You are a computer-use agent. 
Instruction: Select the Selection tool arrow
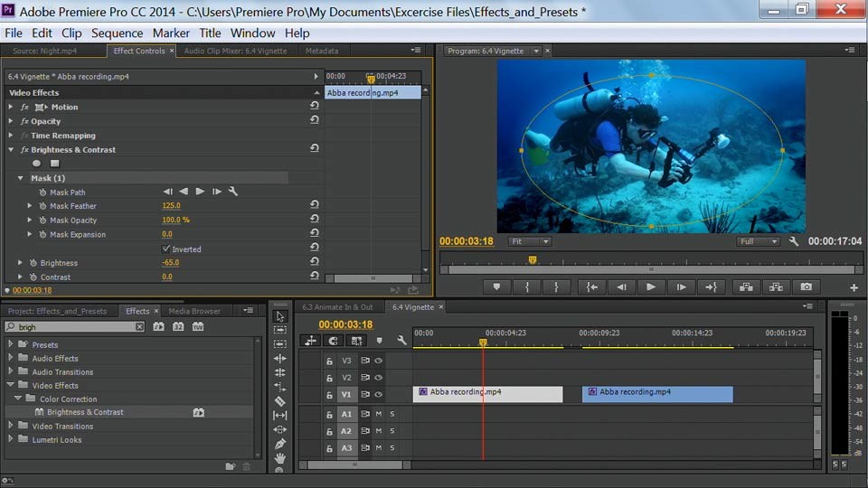tap(280, 316)
